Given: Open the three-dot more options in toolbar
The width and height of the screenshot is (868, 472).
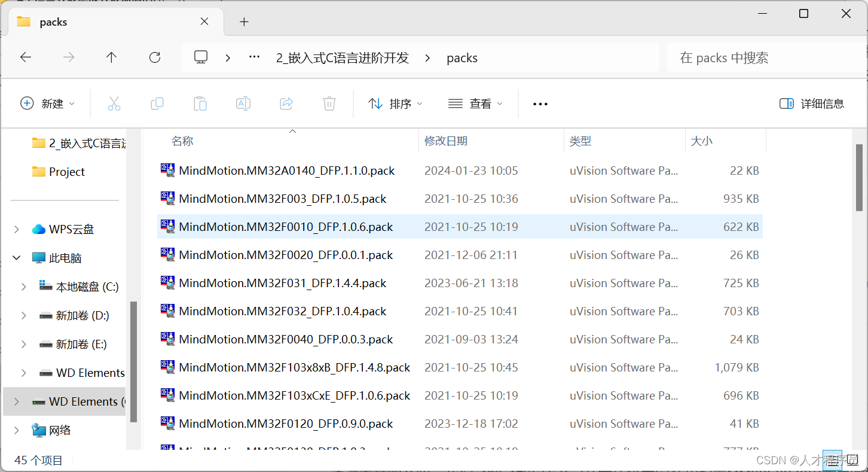Looking at the screenshot, I should (x=540, y=104).
